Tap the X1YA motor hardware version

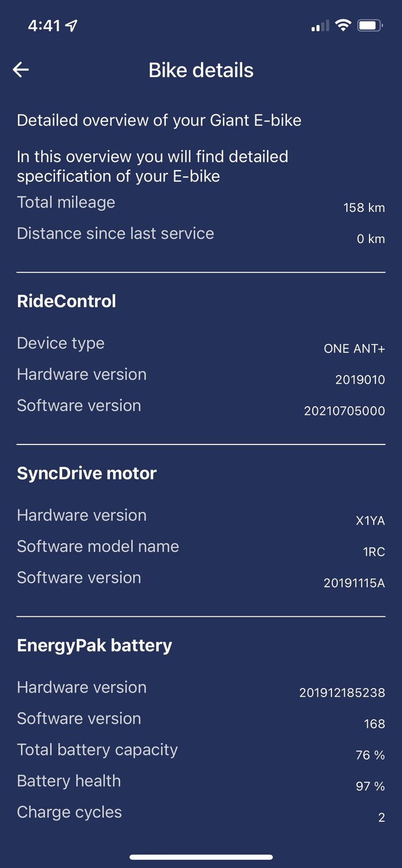coord(370,521)
